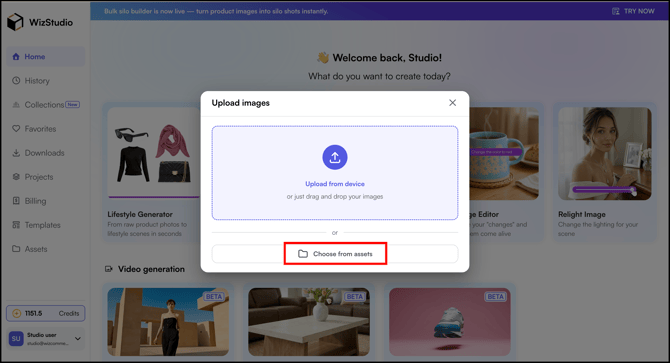670x363 pixels.
Task: Click the Lifestyle Generator title
Action: [140, 214]
